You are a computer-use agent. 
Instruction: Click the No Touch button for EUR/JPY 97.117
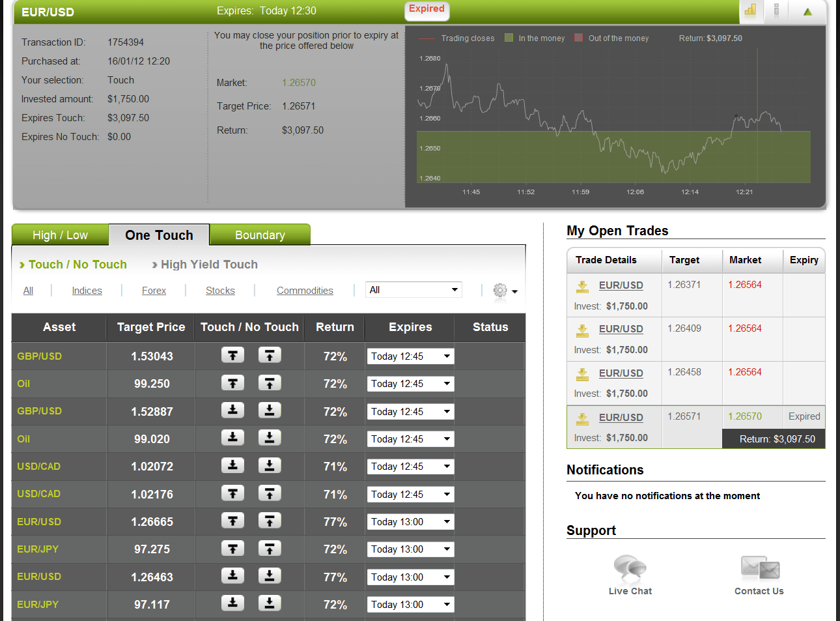(269, 604)
